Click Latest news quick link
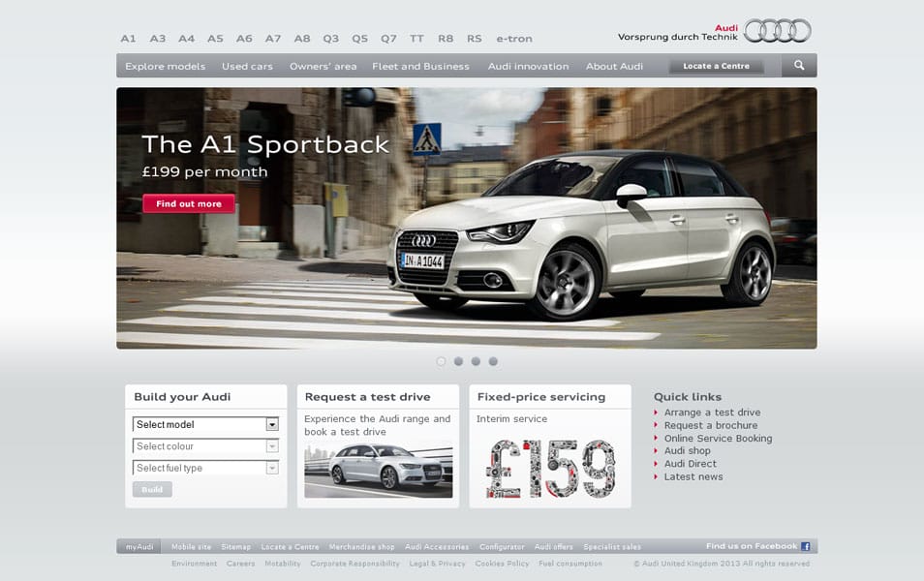The width and height of the screenshot is (924, 581). point(693,476)
